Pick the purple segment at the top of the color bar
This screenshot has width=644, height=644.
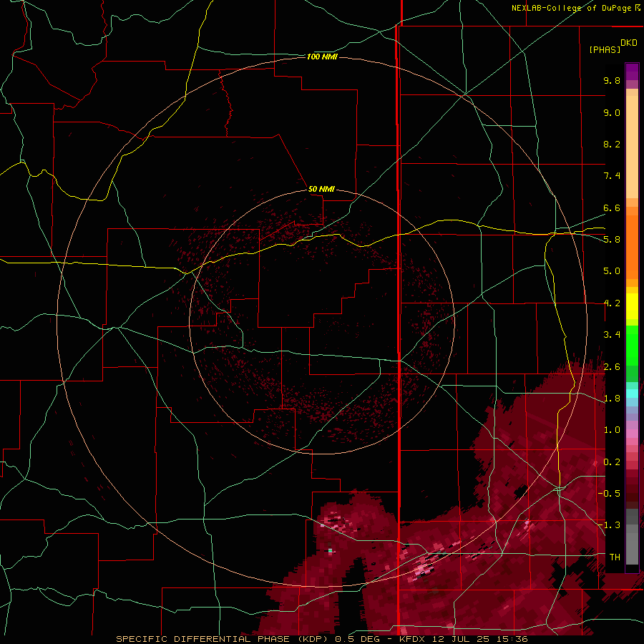point(632,72)
